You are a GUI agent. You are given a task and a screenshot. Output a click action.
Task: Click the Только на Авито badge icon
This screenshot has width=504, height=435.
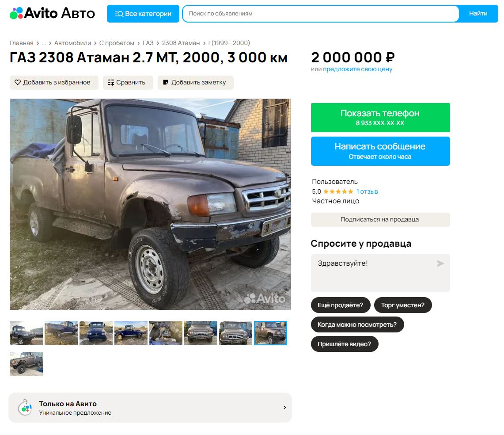(25, 407)
